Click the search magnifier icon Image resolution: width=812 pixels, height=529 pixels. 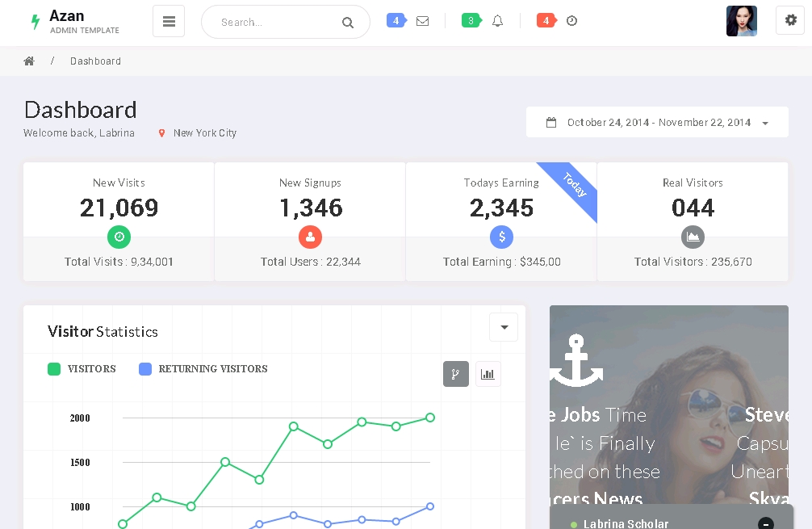point(348,23)
